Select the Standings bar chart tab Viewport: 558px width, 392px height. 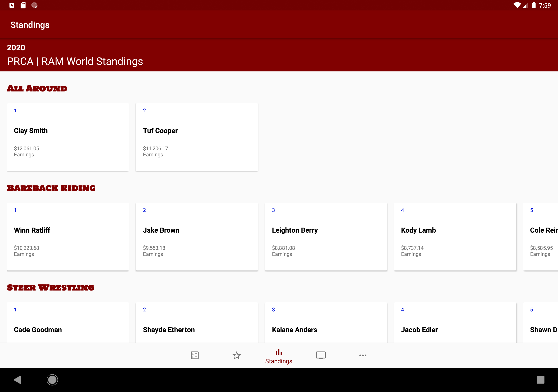(279, 356)
